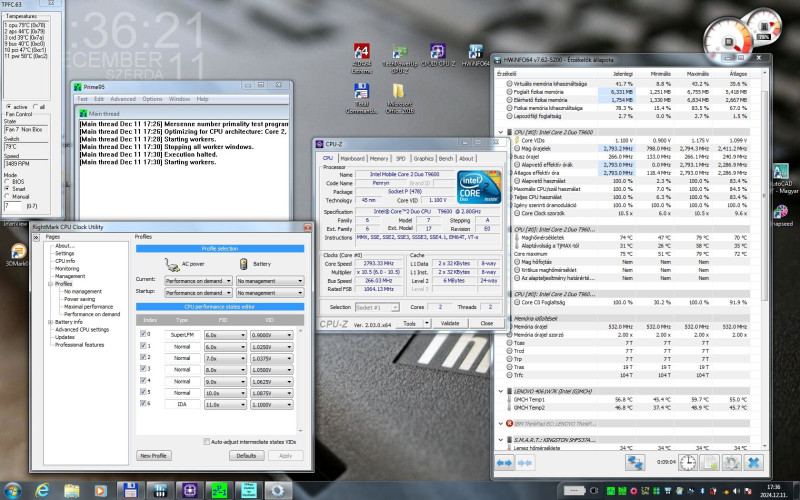800x500 pixels.
Task: Switch to Prime95 green taskbar icon
Action: click(x=219, y=490)
